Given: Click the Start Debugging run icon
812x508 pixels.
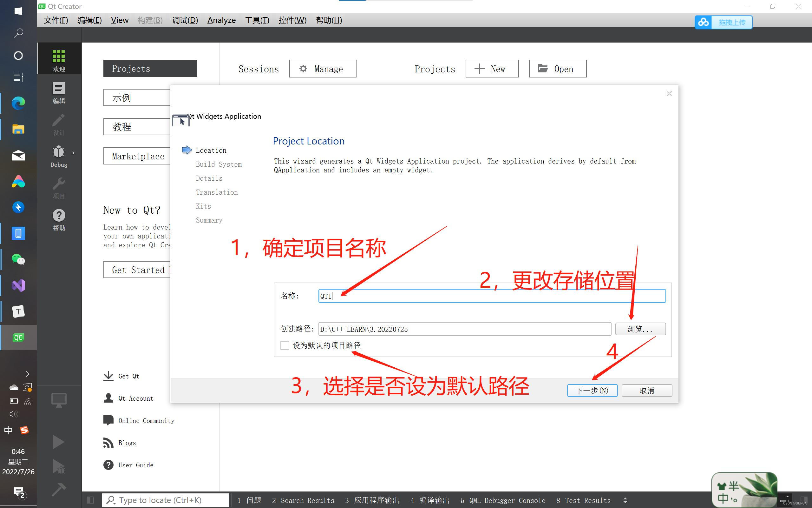Looking at the screenshot, I should tap(59, 466).
